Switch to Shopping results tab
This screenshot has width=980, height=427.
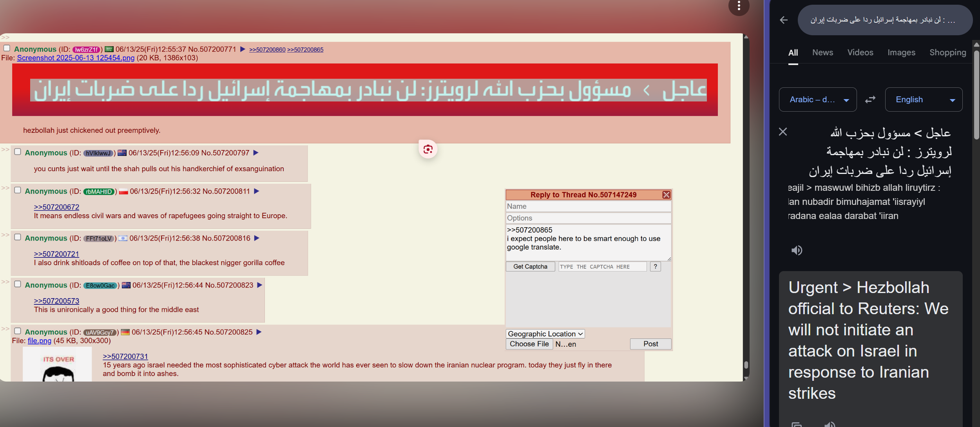click(x=947, y=52)
